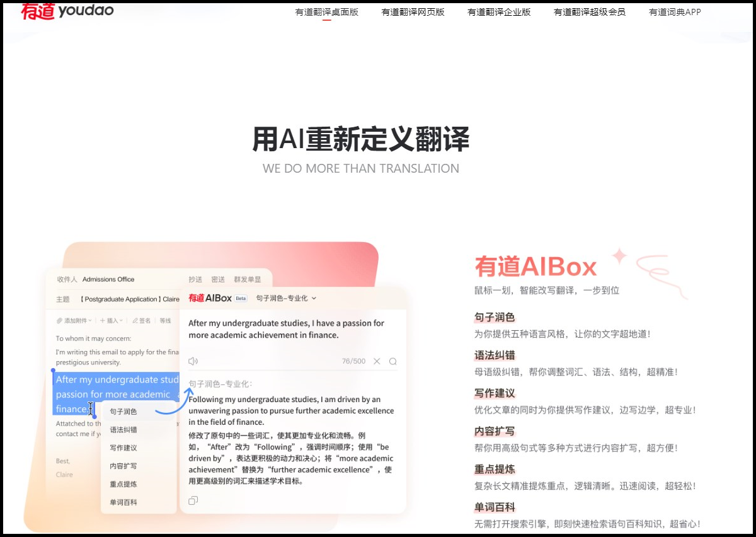This screenshot has width=756, height=537.
Task: Open the 插入 insert dropdown
Action: click(x=112, y=321)
